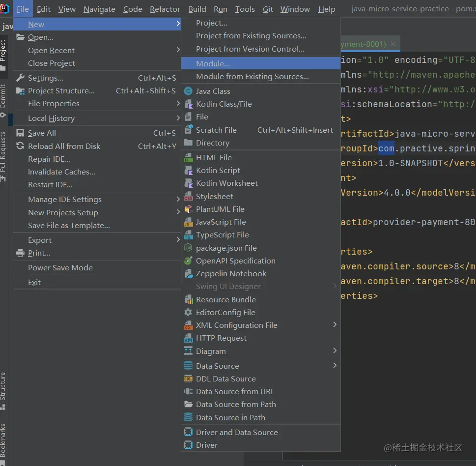Expand the Local History submenu arrow
476x466 pixels.
click(x=178, y=118)
